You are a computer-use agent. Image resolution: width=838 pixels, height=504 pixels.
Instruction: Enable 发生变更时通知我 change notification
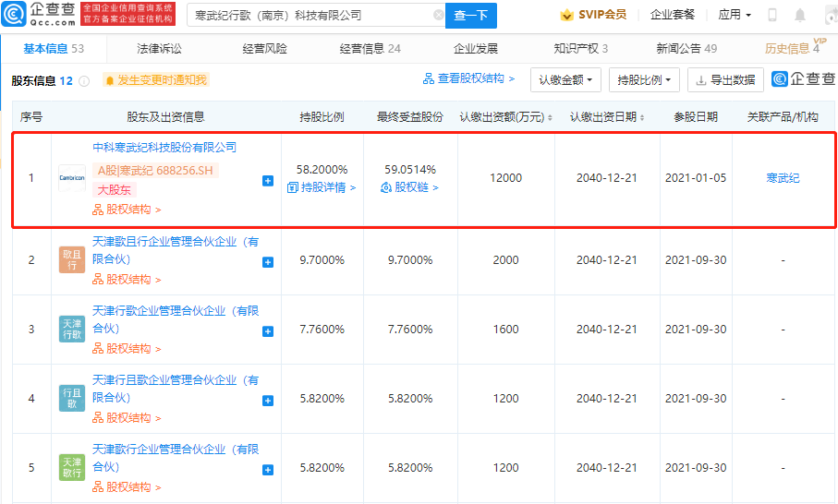(156, 80)
